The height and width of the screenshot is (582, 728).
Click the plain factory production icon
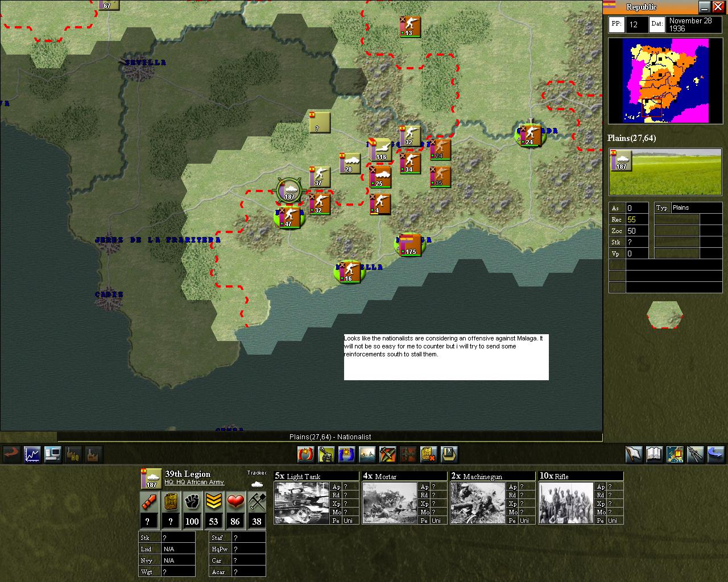93,454
